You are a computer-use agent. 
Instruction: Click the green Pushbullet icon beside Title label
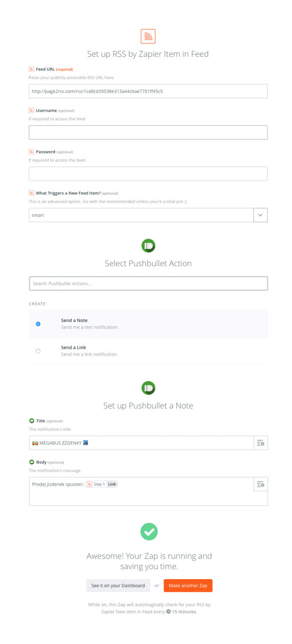pos(31,421)
